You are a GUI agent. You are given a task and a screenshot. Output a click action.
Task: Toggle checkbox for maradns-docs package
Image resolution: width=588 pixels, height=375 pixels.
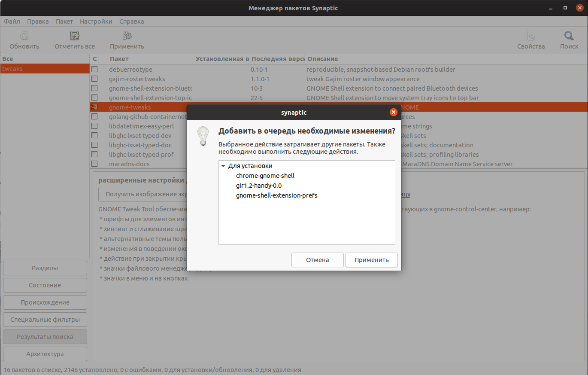coord(94,164)
